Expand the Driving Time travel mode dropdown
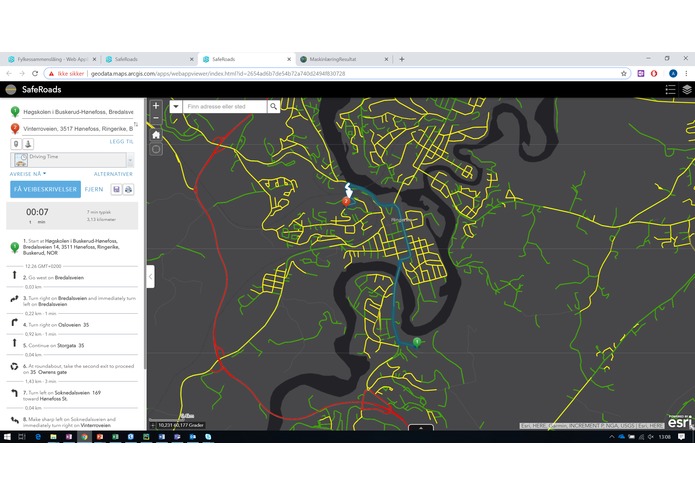Viewport: 695px width, 494px height. point(130,160)
